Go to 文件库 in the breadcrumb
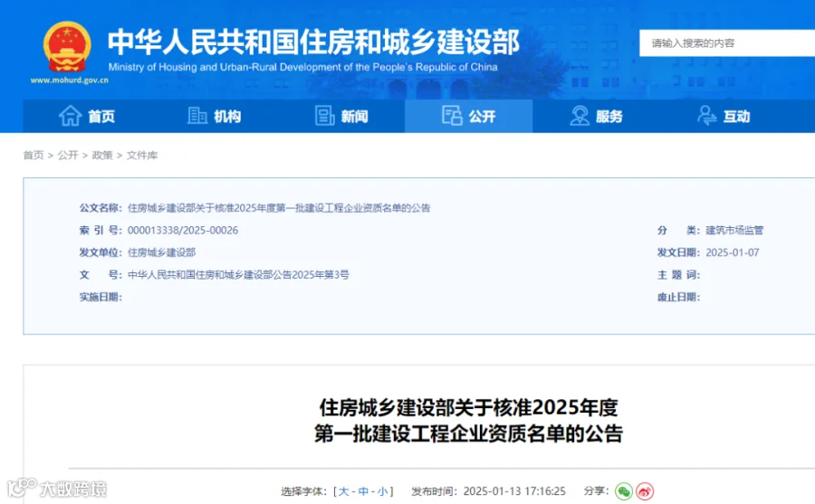The height and width of the screenshot is (504, 815). coord(142,155)
